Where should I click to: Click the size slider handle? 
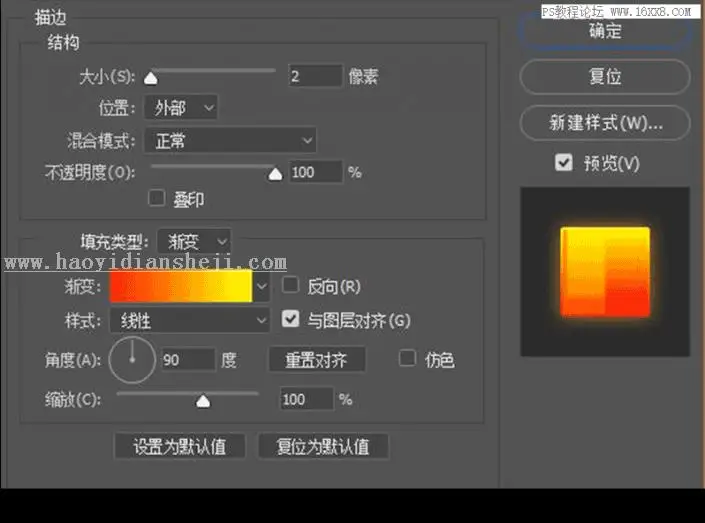[151, 78]
